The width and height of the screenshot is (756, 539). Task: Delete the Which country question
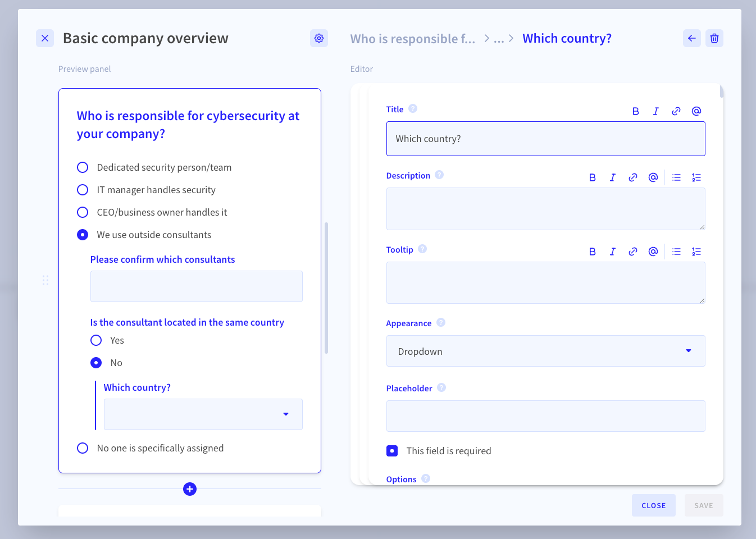tap(714, 38)
